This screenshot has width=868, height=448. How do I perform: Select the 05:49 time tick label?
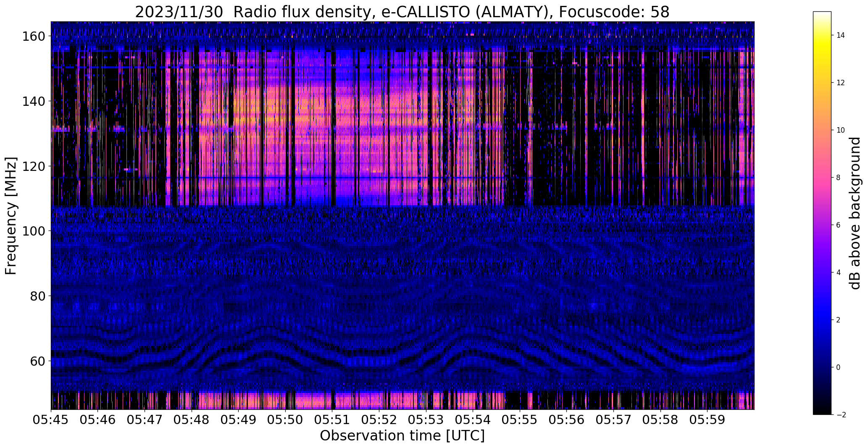[239, 420]
